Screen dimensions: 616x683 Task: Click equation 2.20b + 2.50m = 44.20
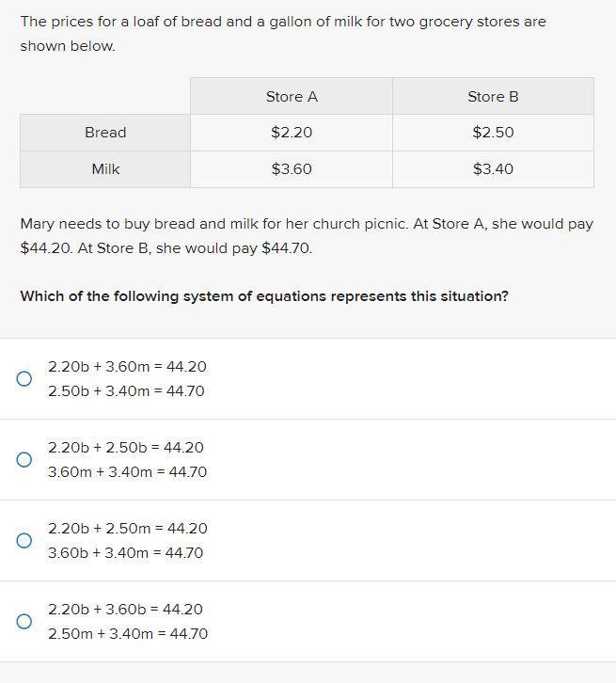[128, 529]
